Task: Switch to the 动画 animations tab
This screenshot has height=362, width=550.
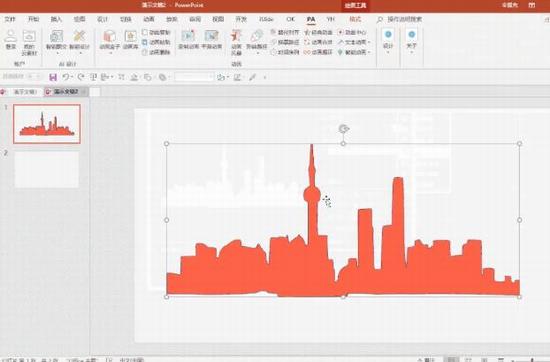Action: tap(149, 19)
